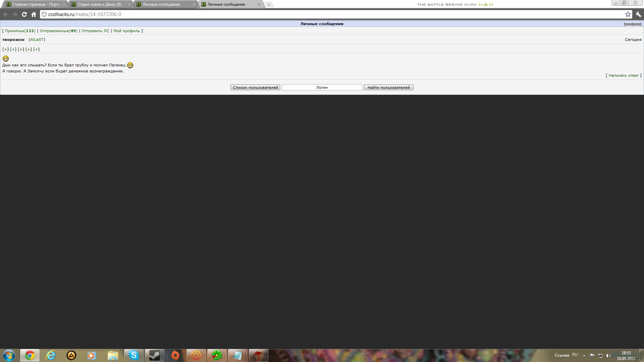Click the RU language indicator
Viewport: 644px width, 362px height.
point(575,355)
